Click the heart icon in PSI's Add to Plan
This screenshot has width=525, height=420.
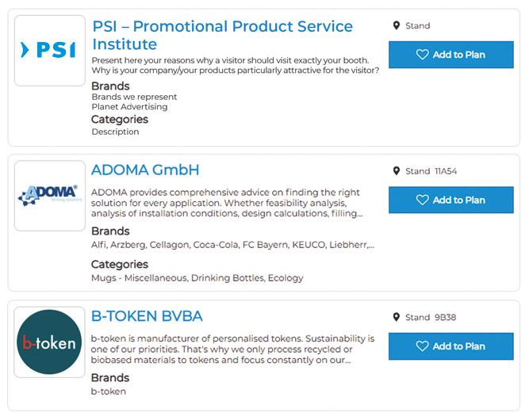point(422,55)
